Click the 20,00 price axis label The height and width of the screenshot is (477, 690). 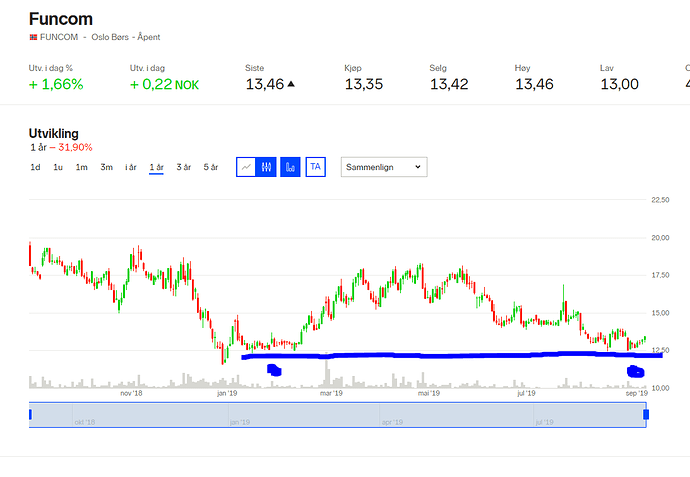pyautogui.click(x=660, y=238)
